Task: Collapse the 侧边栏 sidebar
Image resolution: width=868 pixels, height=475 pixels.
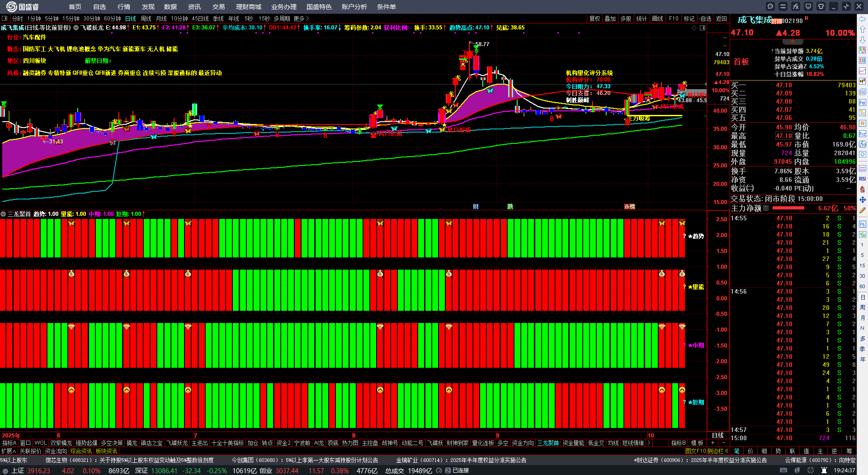Action: (x=718, y=451)
